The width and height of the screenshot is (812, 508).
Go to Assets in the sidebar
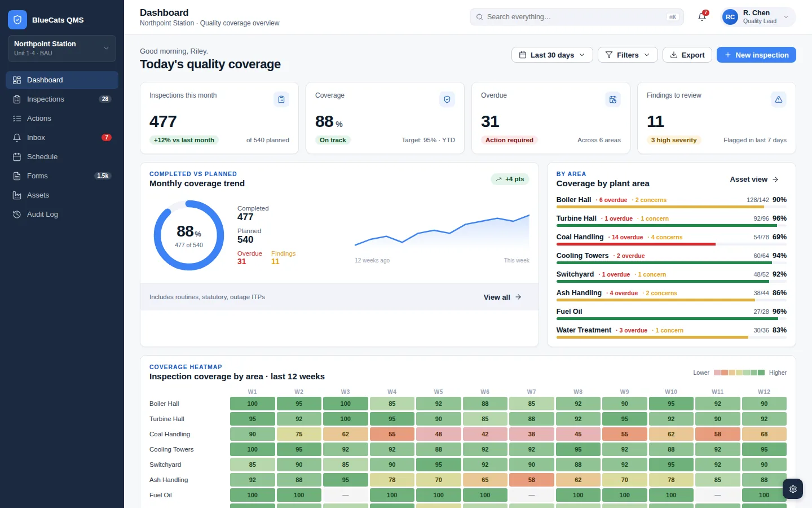(x=62, y=195)
